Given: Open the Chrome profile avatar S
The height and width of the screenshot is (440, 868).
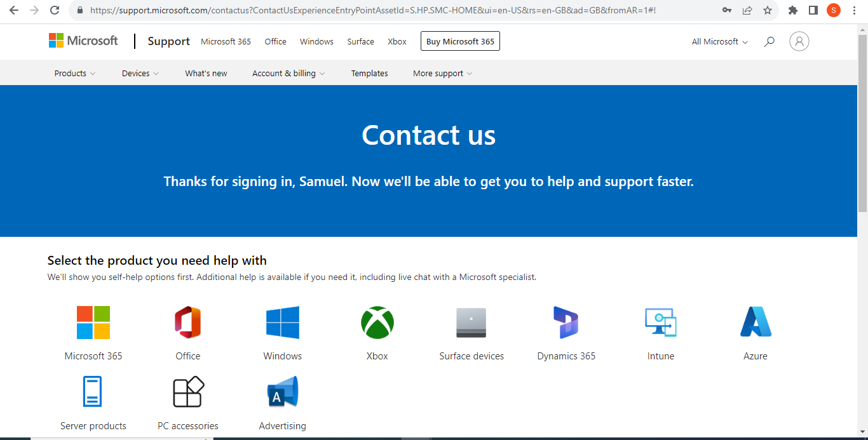Looking at the screenshot, I should pos(833,10).
